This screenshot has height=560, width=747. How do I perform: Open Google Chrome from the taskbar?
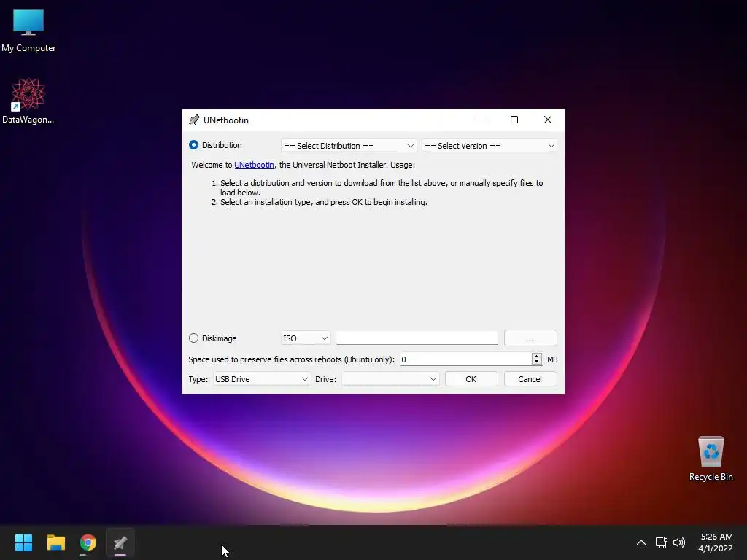[x=88, y=542]
